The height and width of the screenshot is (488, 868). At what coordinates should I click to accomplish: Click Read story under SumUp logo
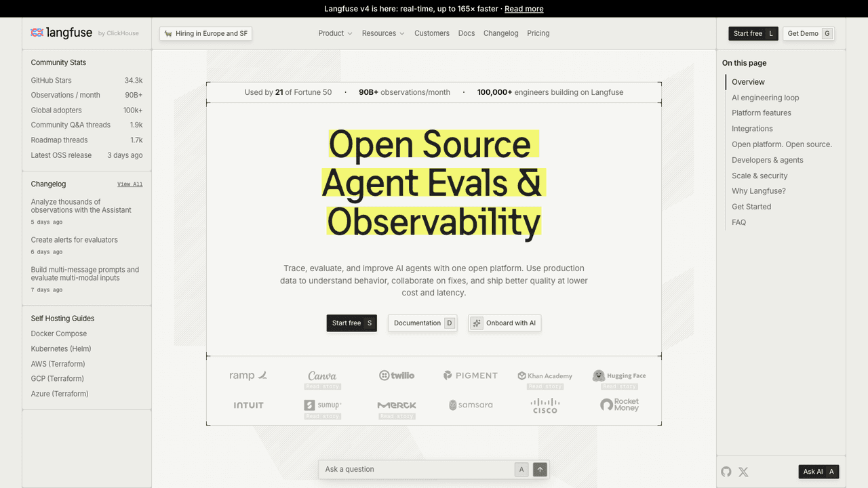[x=322, y=416]
